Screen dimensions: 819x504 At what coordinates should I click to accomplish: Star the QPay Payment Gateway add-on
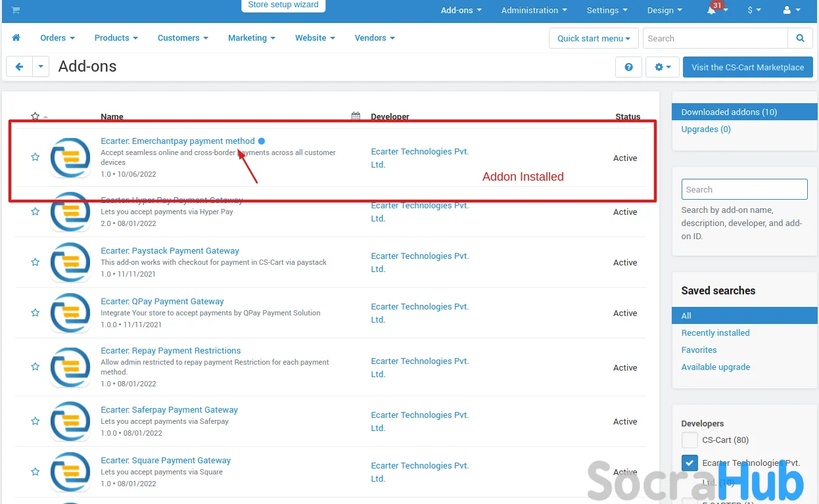point(35,313)
